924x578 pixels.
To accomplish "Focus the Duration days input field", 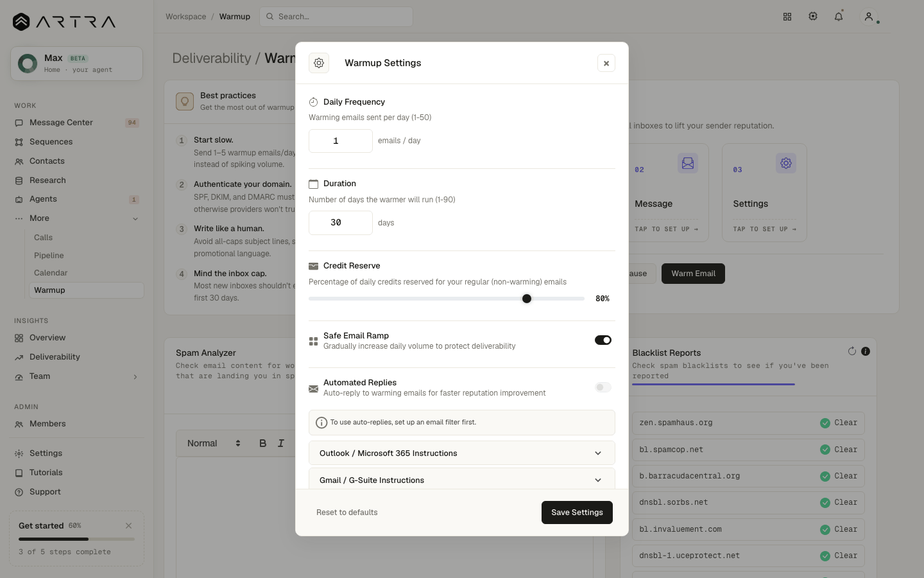I will point(341,223).
